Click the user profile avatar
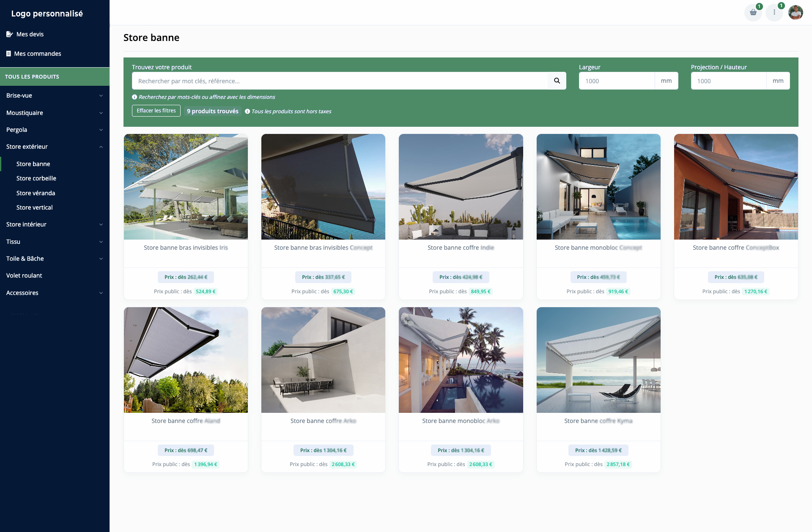Image resolution: width=812 pixels, height=532 pixels. (x=796, y=12)
